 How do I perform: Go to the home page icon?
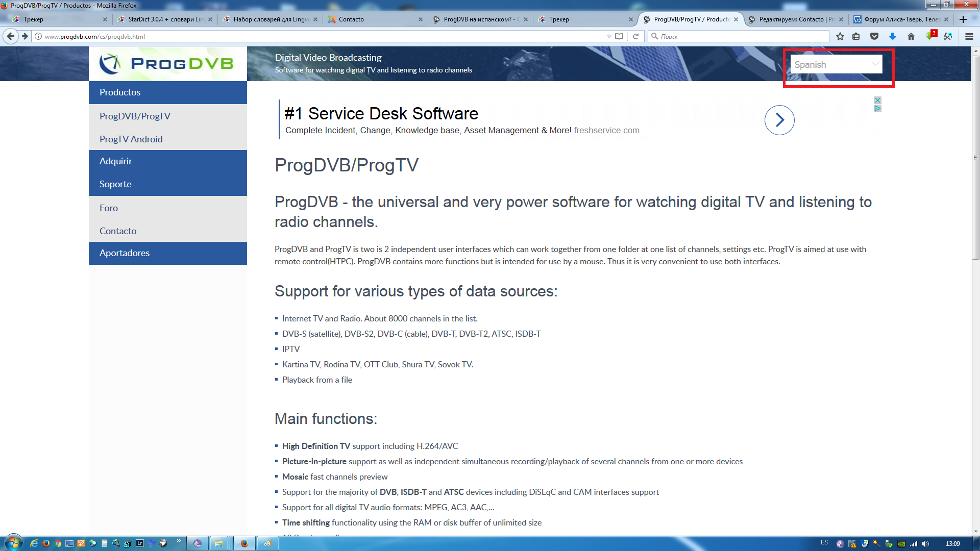point(911,36)
